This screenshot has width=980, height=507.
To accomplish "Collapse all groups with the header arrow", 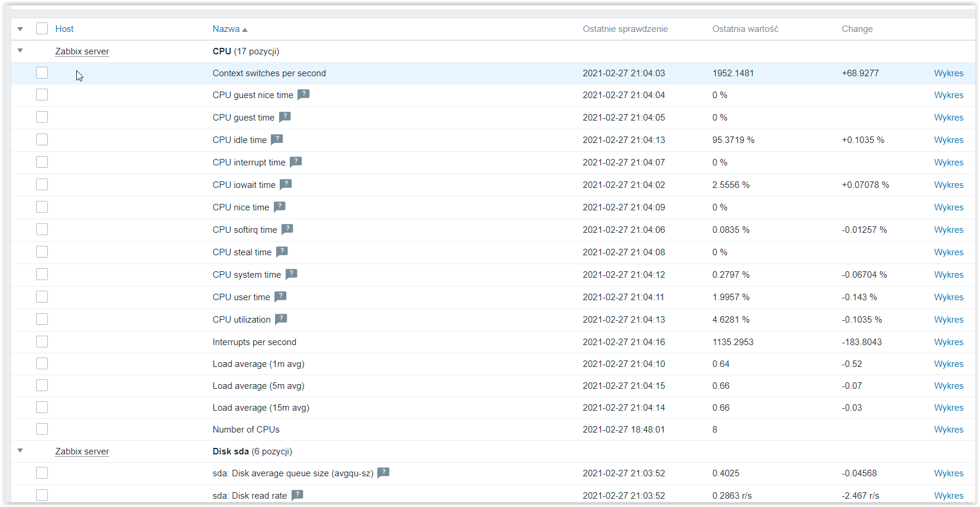I will click(x=20, y=29).
